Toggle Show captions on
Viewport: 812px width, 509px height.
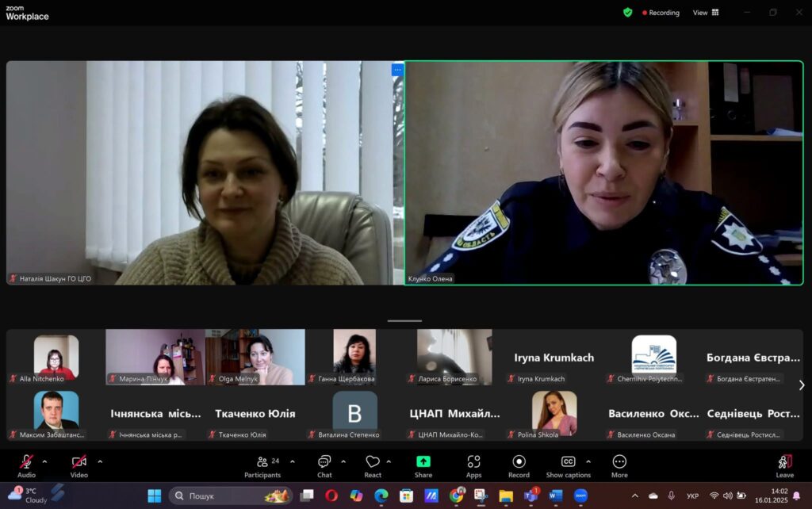[x=568, y=462]
